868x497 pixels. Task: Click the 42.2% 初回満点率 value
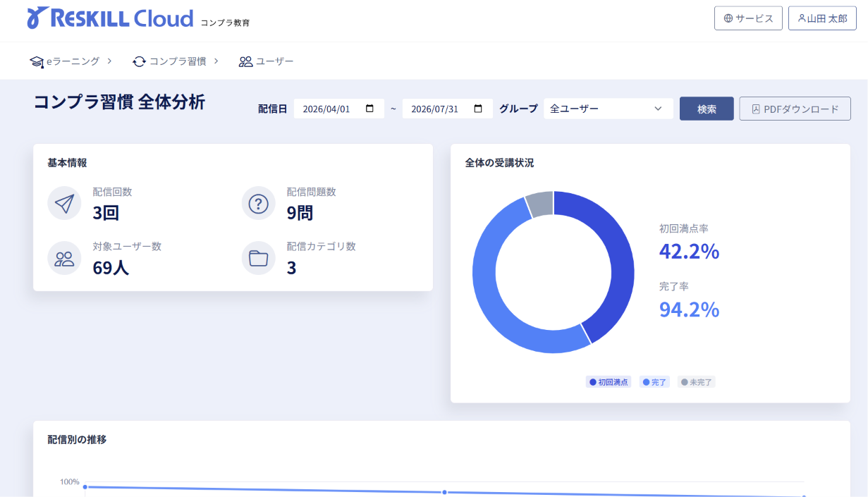point(689,251)
